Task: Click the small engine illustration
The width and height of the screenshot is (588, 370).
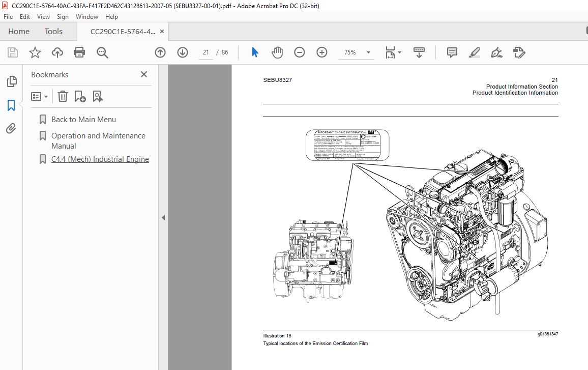Action: (x=313, y=262)
